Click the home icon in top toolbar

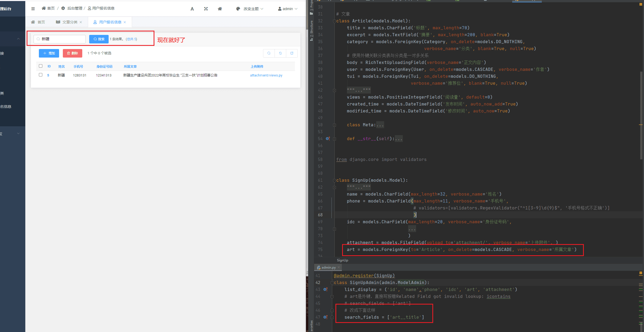tap(220, 9)
